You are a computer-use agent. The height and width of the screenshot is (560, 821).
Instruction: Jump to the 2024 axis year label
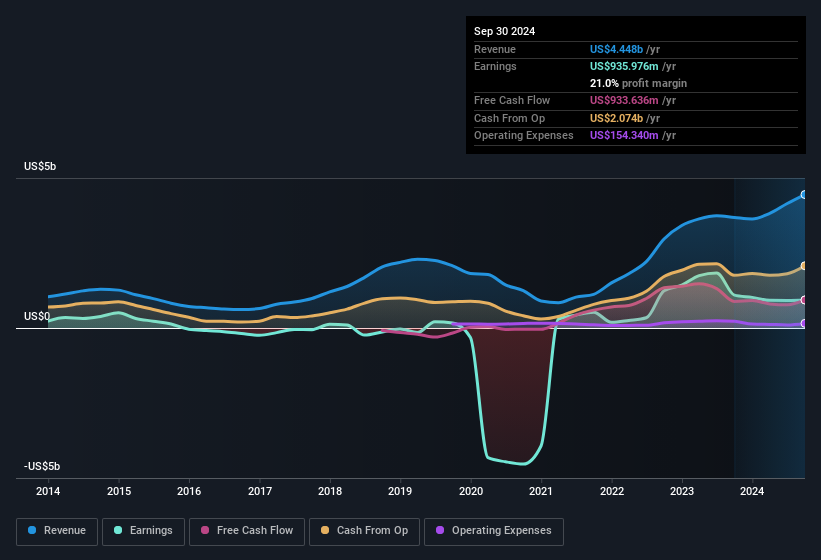point(752,491)
